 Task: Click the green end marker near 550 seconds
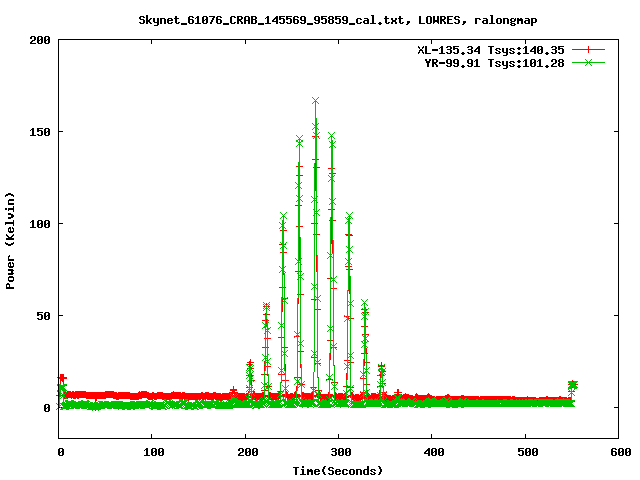573,385
